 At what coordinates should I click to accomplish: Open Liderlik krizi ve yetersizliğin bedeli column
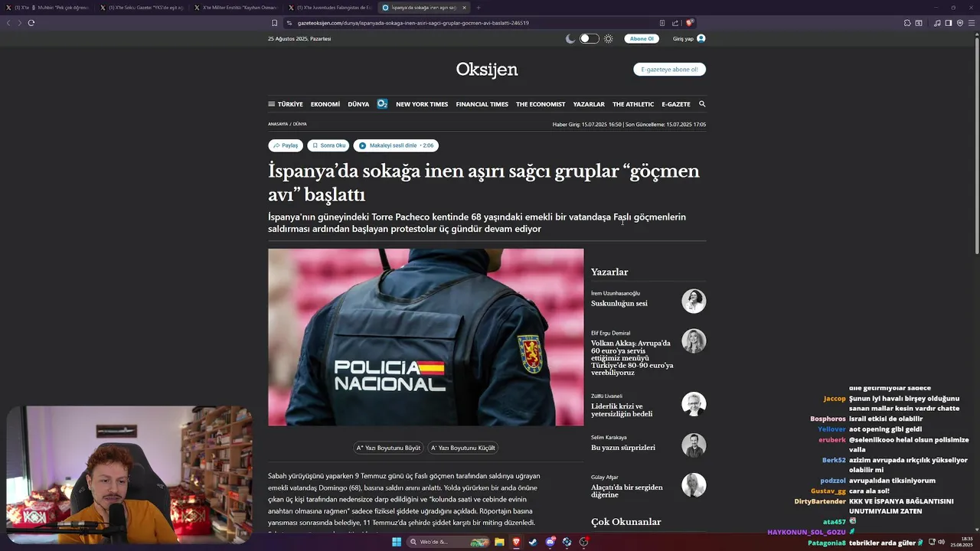(622, 410)
